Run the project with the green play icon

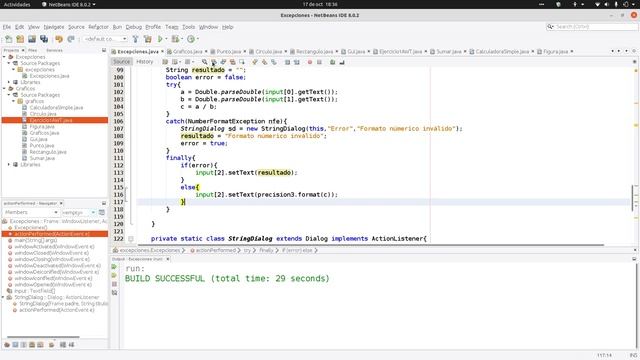(x=160, y=39)
